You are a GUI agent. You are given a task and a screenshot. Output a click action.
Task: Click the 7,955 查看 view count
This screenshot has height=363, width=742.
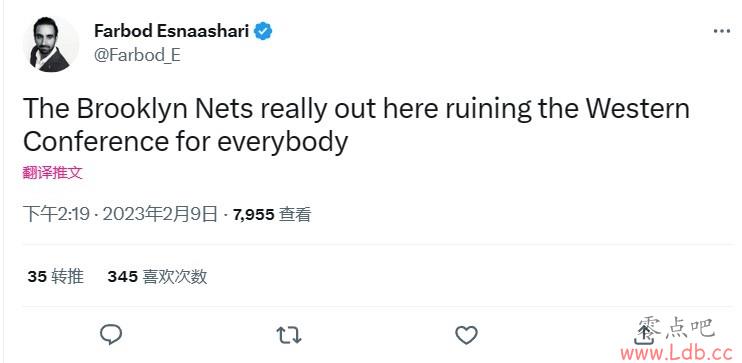click(x=272, y=215)
